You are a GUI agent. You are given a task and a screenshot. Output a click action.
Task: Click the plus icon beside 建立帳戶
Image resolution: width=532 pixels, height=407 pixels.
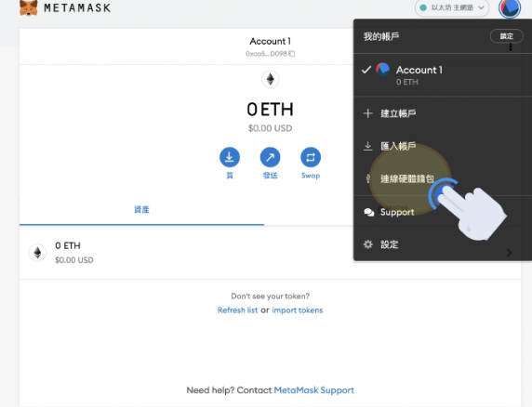click(x=367, y=113)
